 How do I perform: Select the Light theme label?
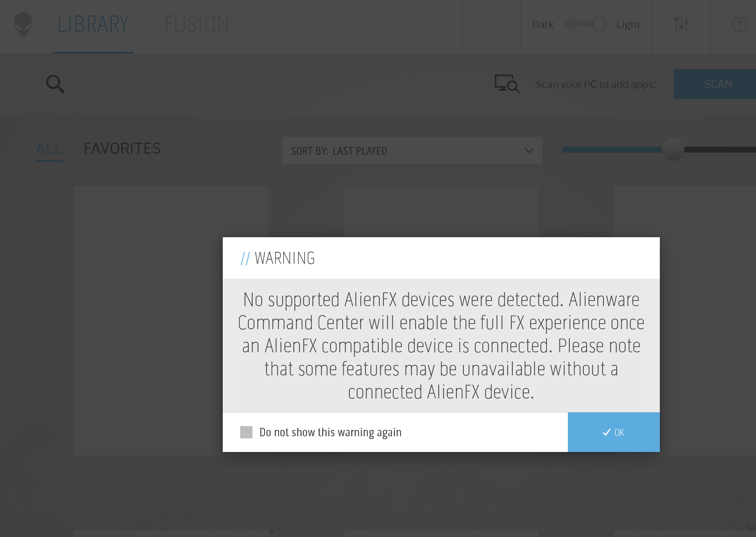coord(628,25)
